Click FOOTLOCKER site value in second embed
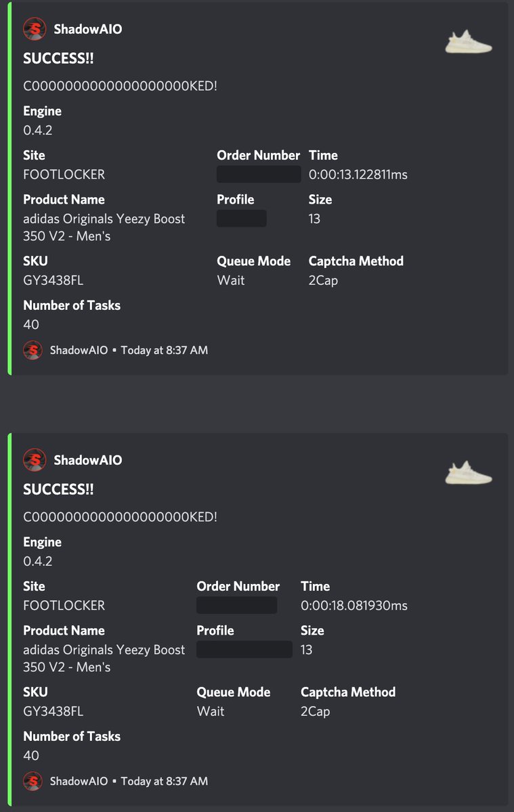The image size is (514, 812). (x=64, y=606)
